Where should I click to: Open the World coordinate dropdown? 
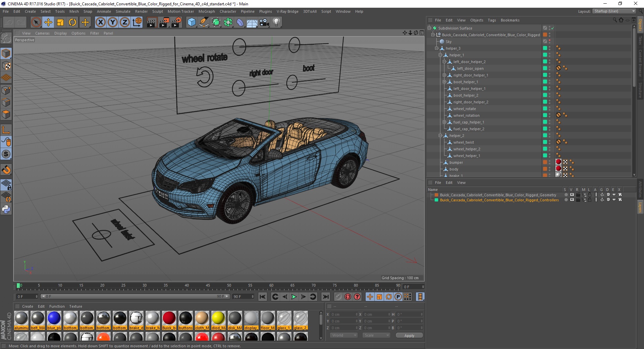pyautogui.click(x=344, y=335)
